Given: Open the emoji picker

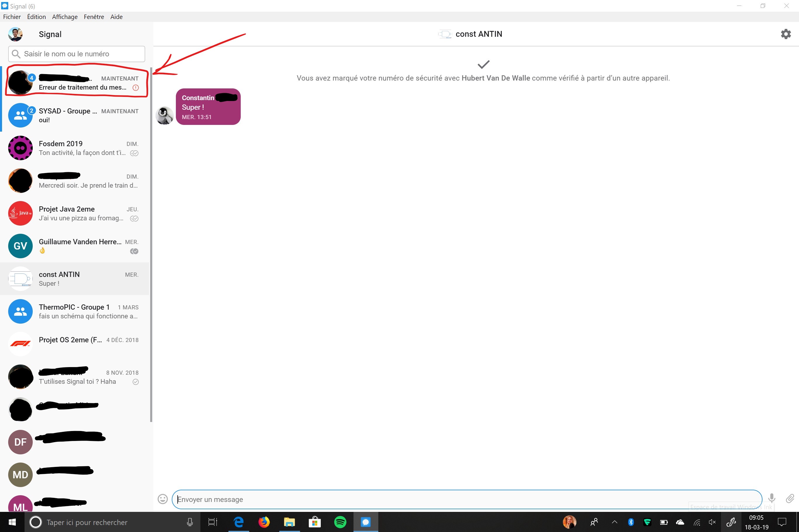Looking at the screenshot, I should tap(163, 499).
